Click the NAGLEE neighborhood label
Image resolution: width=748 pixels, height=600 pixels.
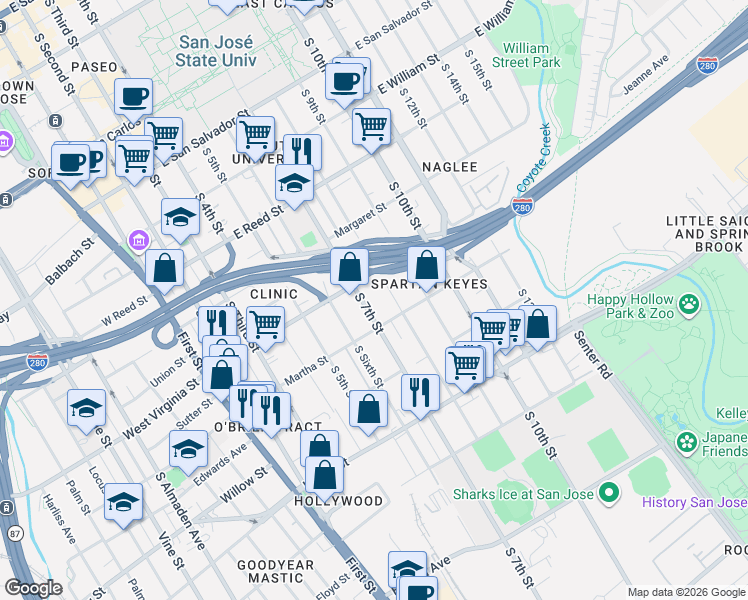point(450,167)
